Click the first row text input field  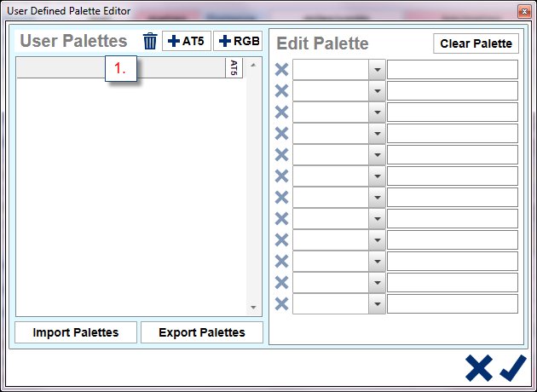coord(453,70)
